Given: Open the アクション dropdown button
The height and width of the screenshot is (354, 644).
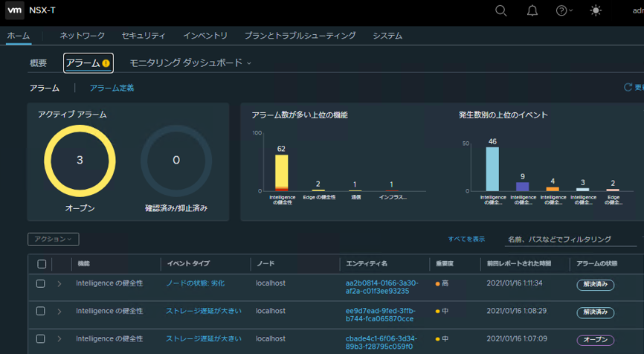Looking at the screenshot, I should [x=54, y=239].
